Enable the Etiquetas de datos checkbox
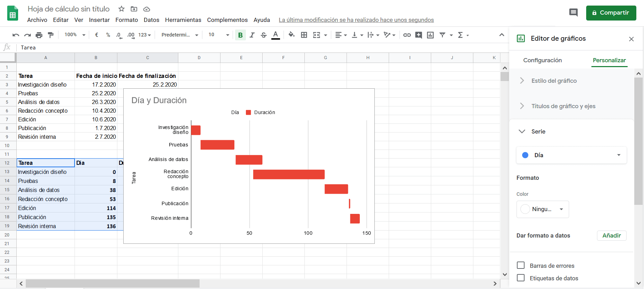Viewport: 644px width, 289px height. pyautogui.click(x=521, y=278)
